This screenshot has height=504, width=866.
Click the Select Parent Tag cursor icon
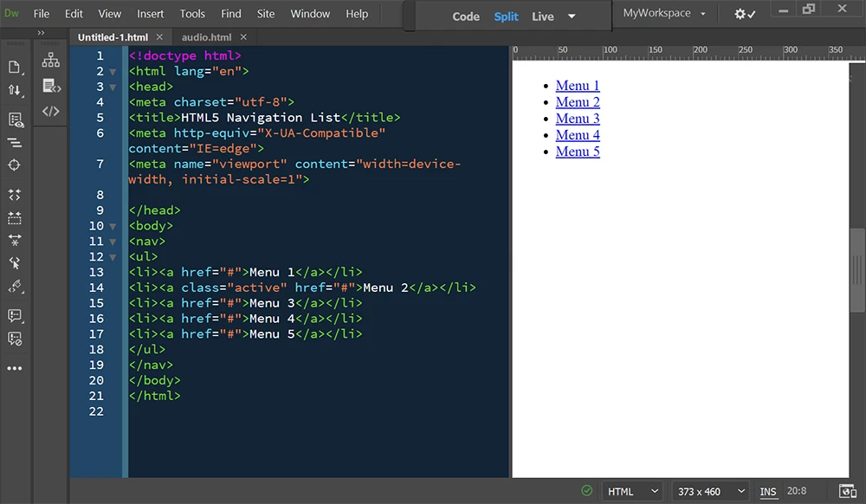(15, 263)
